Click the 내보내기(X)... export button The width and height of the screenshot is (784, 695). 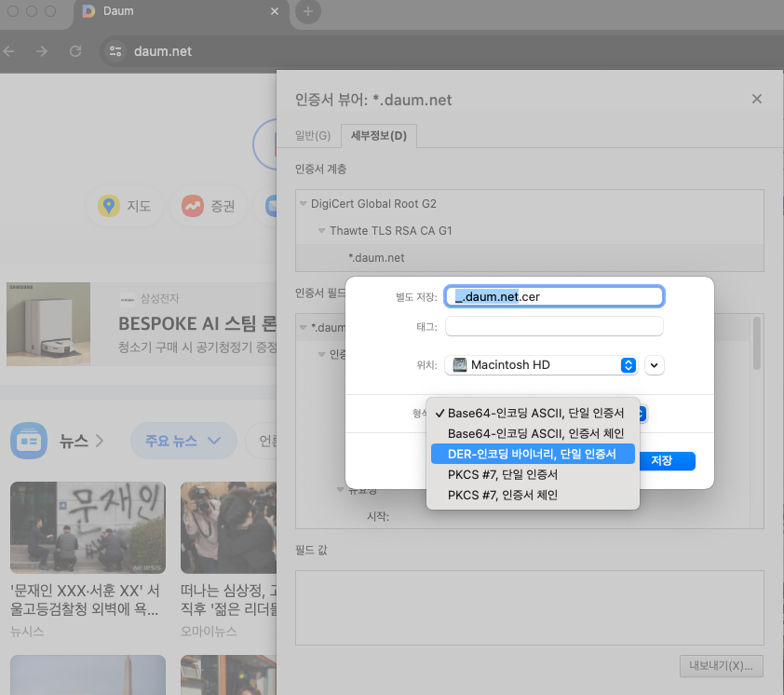(x=721, y=666)
